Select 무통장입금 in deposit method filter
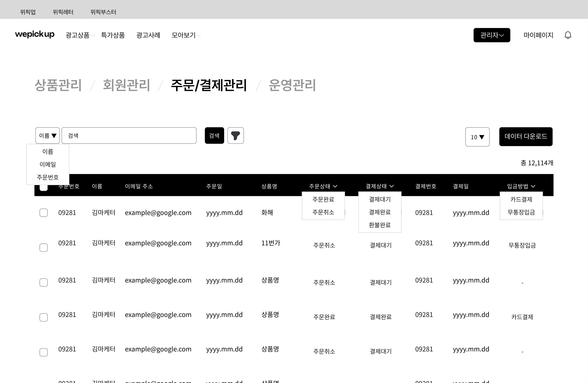Viewport: 588px width, 383px height. 521,212
